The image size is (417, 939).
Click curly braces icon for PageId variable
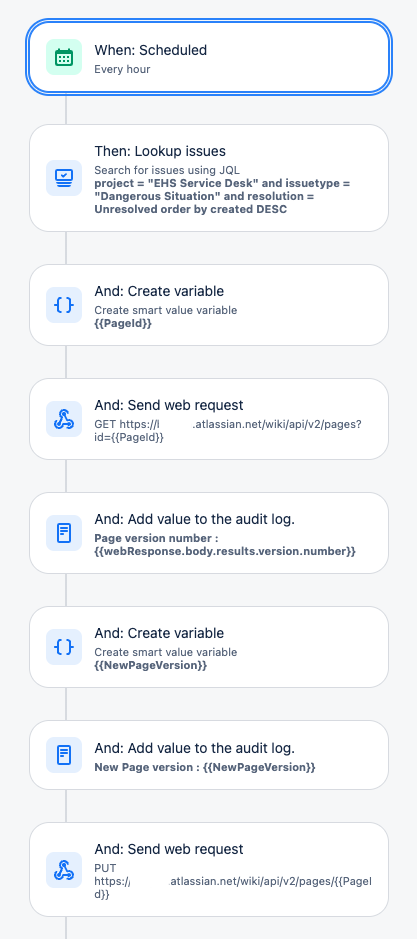pos(64,305)
